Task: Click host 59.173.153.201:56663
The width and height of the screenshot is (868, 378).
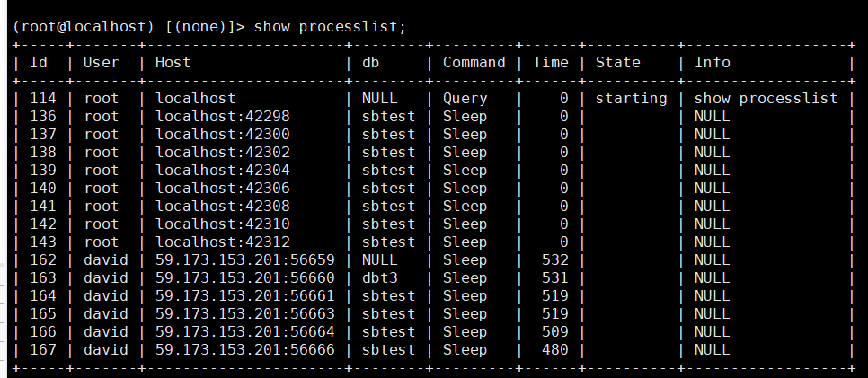Action: pos(245,313)
